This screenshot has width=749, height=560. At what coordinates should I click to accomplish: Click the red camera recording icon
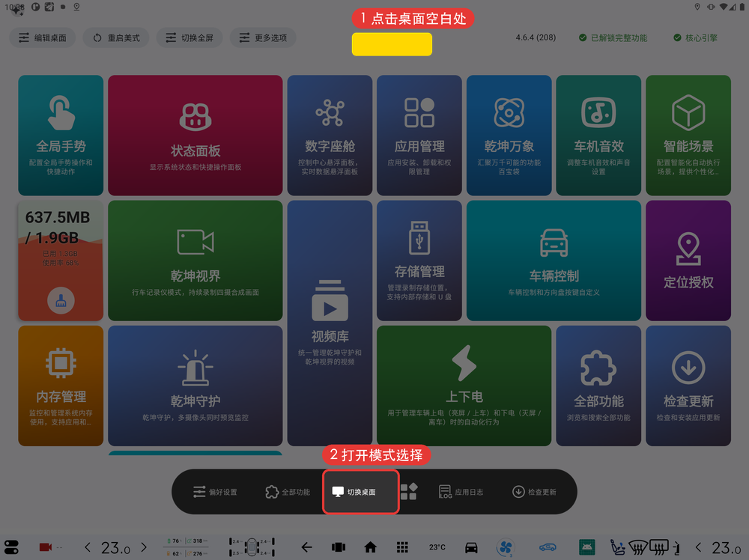click(46, 547)
